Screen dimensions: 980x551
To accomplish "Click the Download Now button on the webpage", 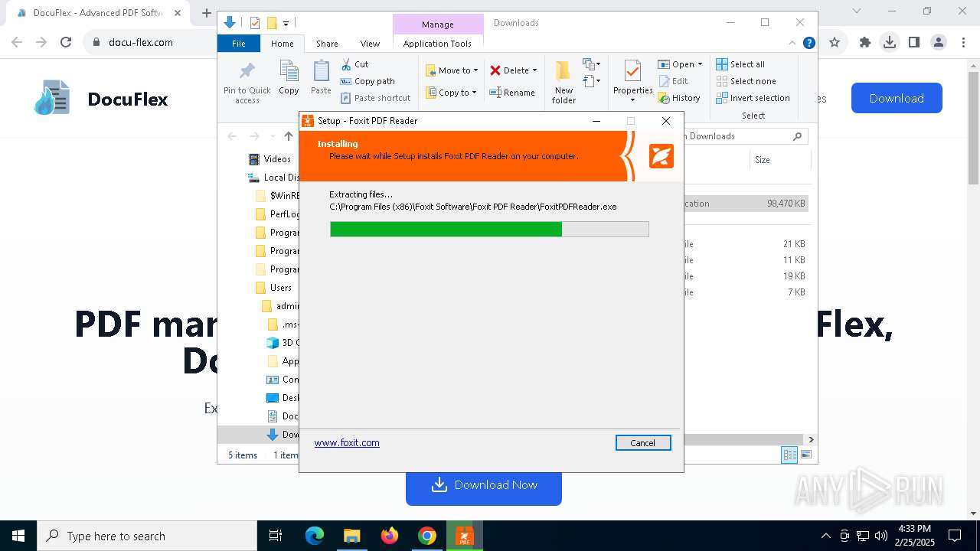I will (484, 485).
